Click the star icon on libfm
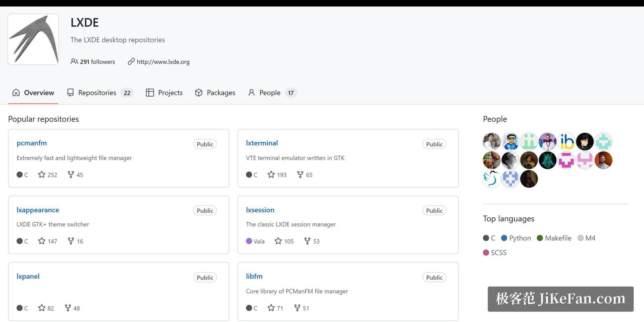The height and width of the screenshot is (322, 644). point(271,308)
